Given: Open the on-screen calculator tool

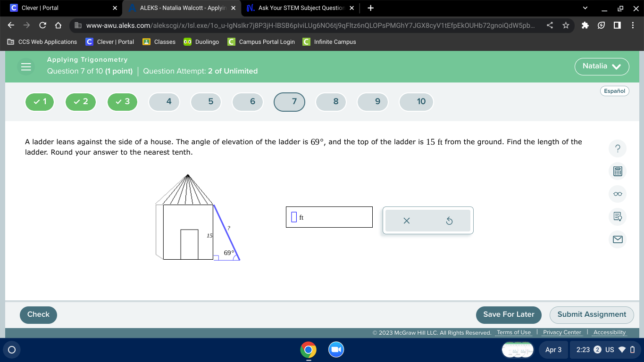Looking at the screenshot, I should (617, 171).
